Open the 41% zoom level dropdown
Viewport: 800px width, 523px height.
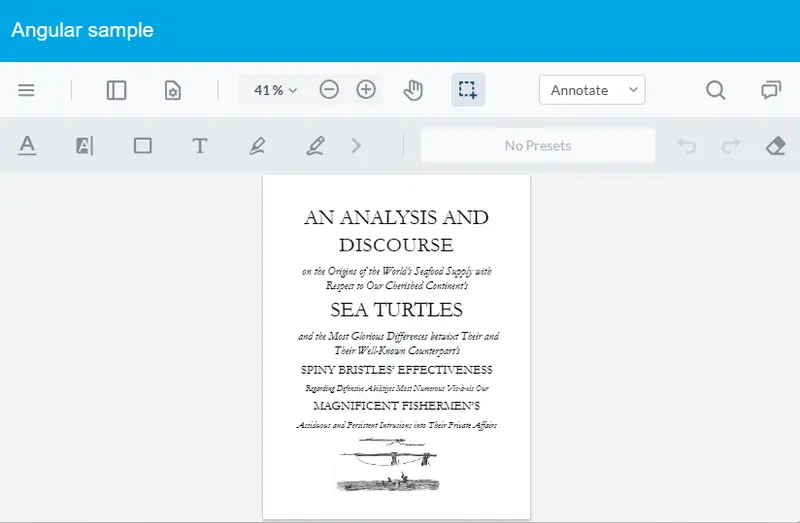(x=275, y=90)
